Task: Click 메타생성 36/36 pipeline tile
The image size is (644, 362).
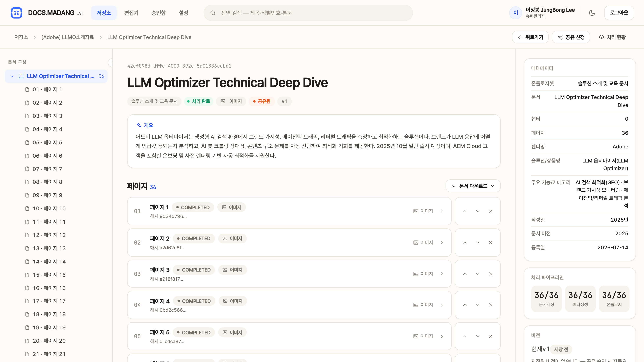Action: (580, 298)
